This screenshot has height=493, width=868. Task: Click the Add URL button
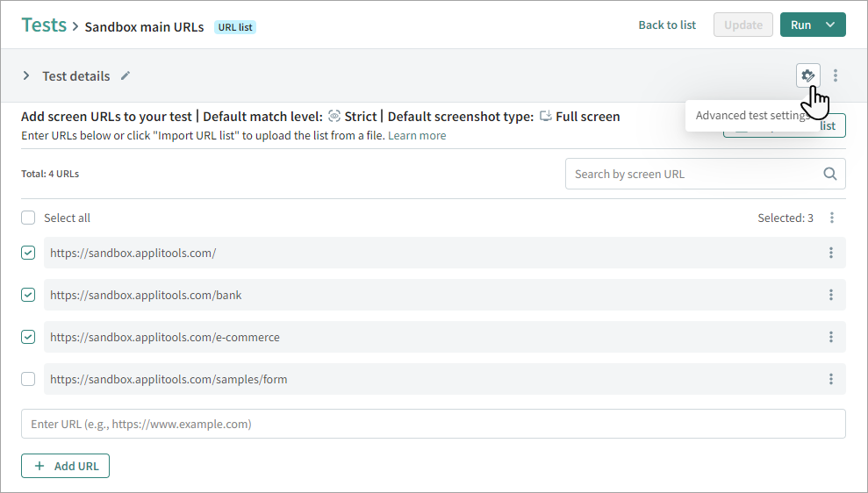(66, 466)
